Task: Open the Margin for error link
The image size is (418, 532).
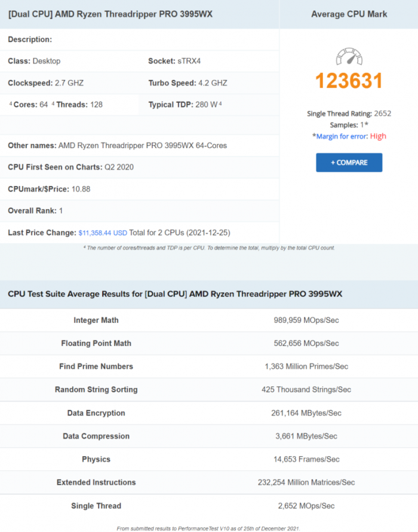Action: tap(342, 136)
